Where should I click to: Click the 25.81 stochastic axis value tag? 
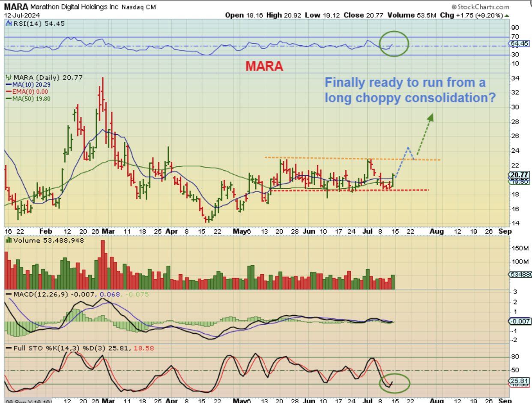tap(519, 380)
